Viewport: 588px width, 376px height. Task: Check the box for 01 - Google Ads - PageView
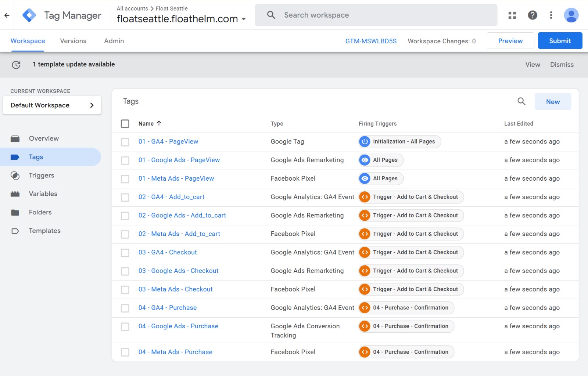pyautogui.click(x=125, y=160)
